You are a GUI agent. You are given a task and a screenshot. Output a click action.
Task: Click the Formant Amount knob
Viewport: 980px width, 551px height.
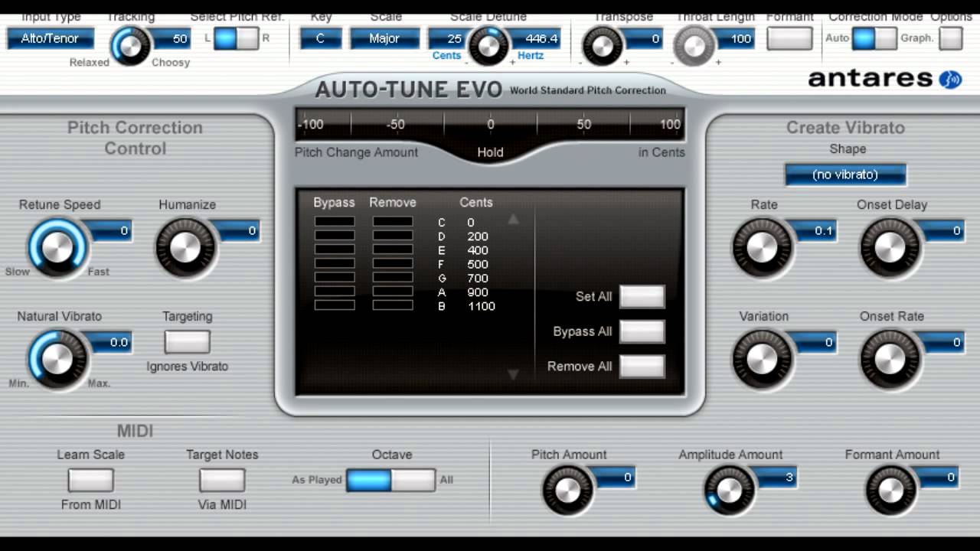tap(892, 490)
